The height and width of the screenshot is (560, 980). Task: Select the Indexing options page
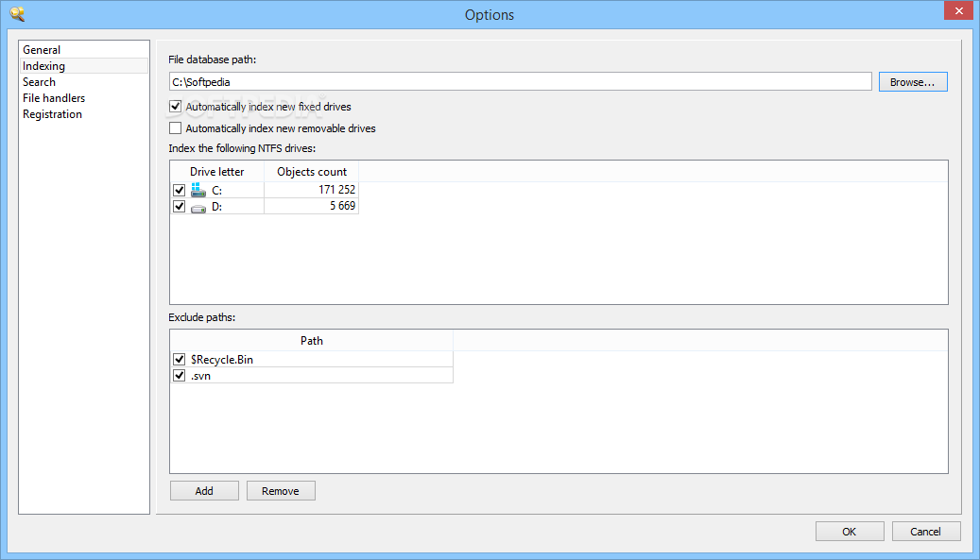(84, 65)
